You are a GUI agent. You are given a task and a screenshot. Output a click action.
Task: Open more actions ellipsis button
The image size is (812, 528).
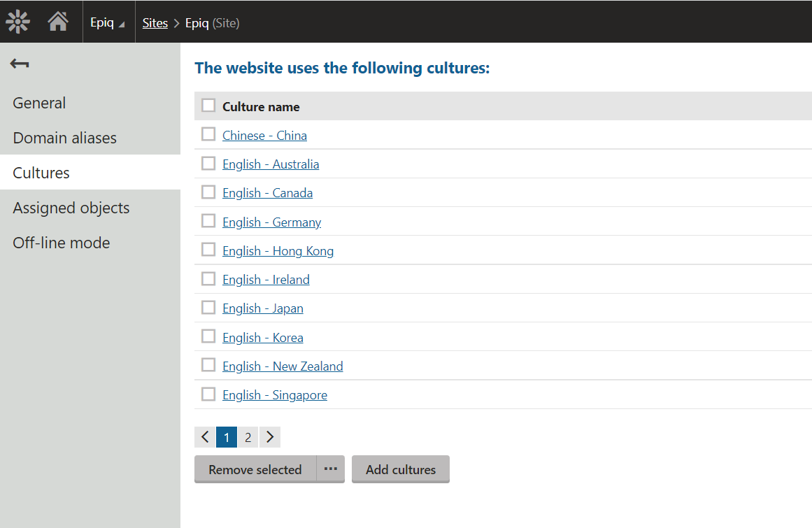[x=331, y=469]
